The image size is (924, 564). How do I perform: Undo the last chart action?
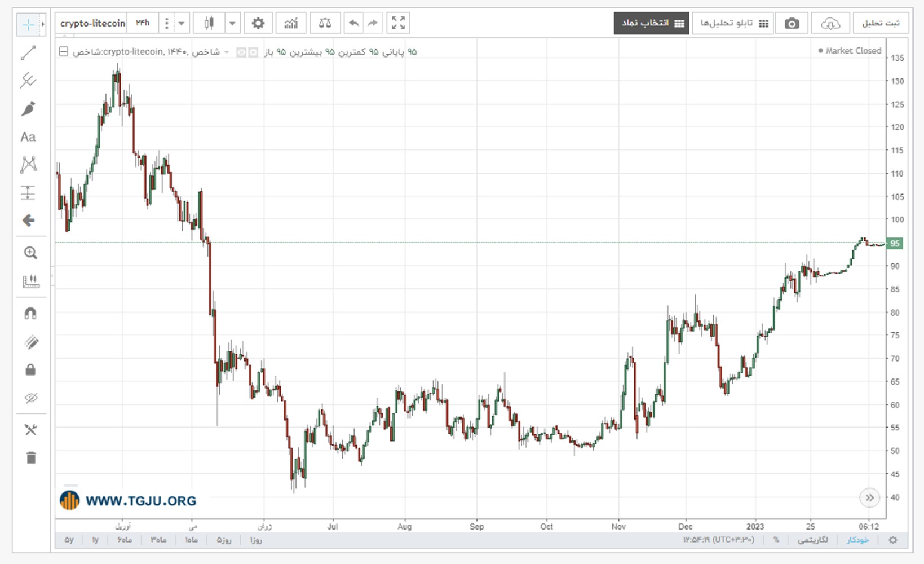click(x=353, y=23)
